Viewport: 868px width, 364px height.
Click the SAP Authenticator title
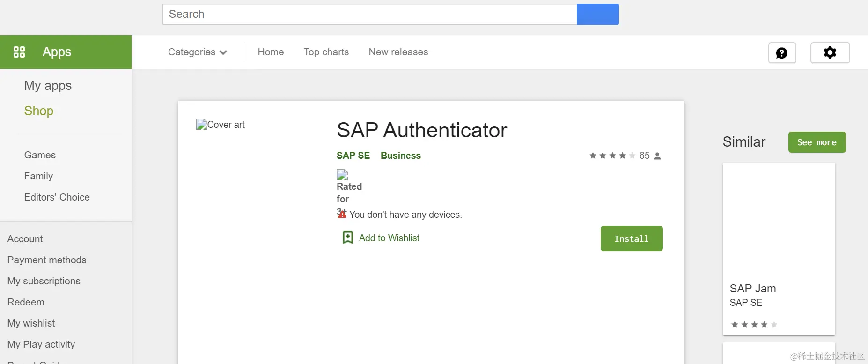[x=422, y=130]
